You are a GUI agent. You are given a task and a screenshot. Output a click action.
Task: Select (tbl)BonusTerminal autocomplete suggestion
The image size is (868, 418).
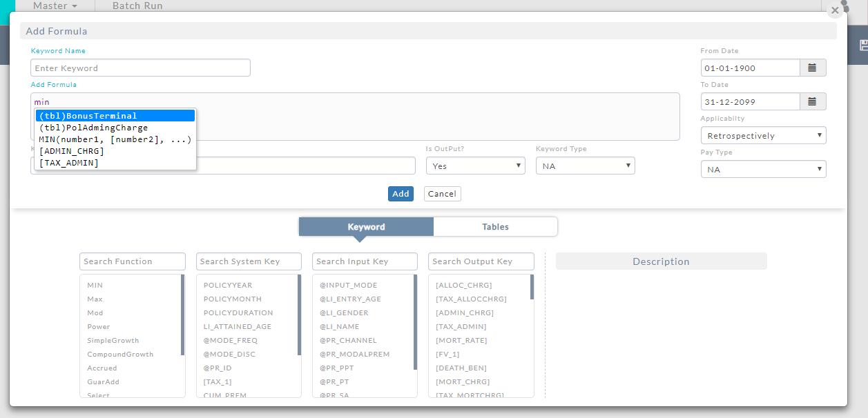(x=115, y=116)
